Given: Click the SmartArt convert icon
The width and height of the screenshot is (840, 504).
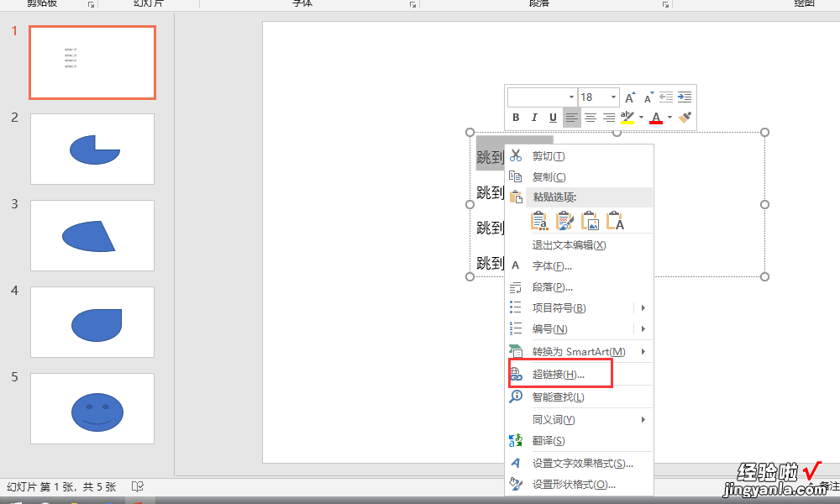Looking at the screenshot, I should click(516, 351).
